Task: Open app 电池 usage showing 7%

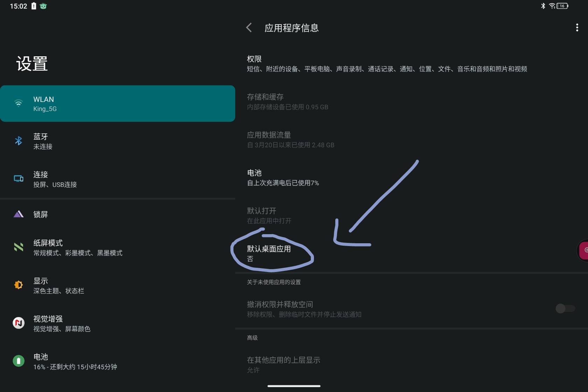Action: pos(412,177)
